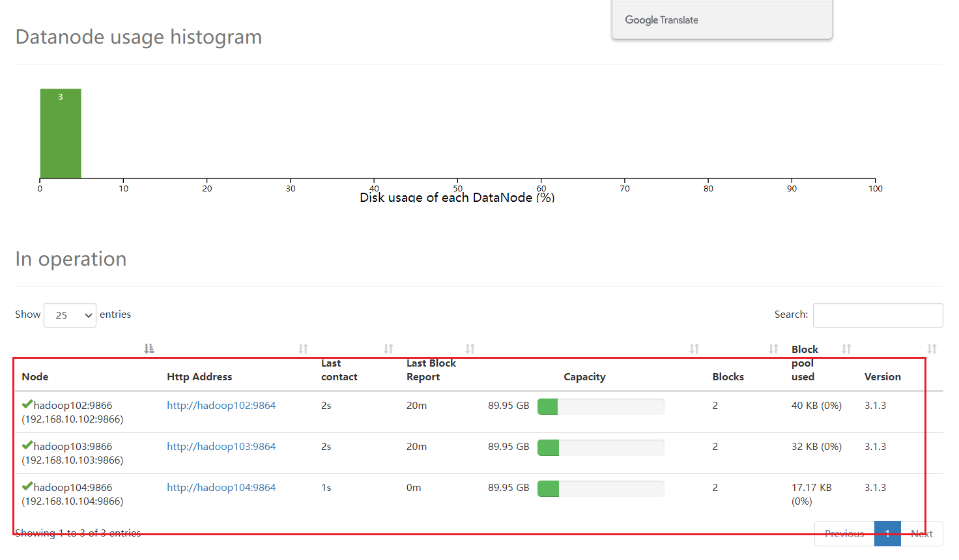Click the Capacity column header
Image resolution: width=959 pixels, height=560 pixels.
[584, 376]
